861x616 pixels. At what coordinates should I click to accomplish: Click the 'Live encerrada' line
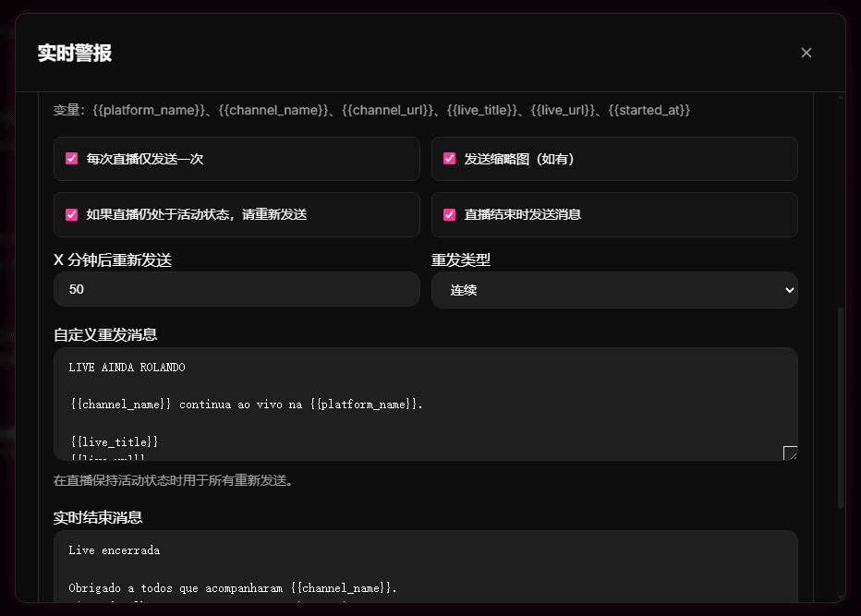click(x=115, y=550)
